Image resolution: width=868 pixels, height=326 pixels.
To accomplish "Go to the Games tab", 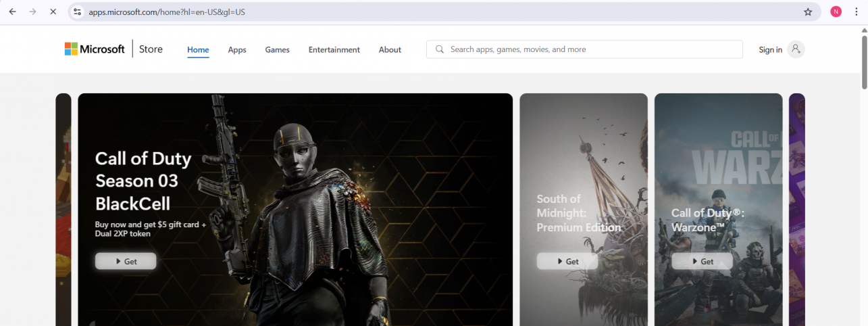I will [x=277, y=49].
